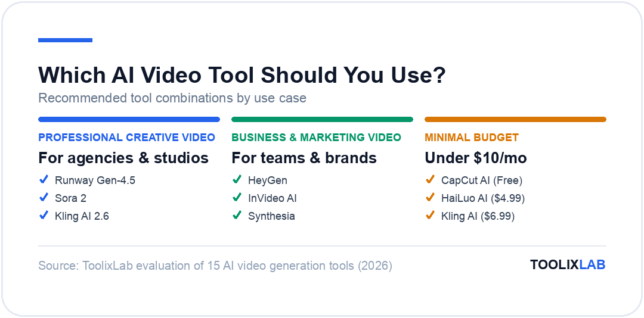
Task: Click the checkmark beside Sora 2
Action: [44, 198]
